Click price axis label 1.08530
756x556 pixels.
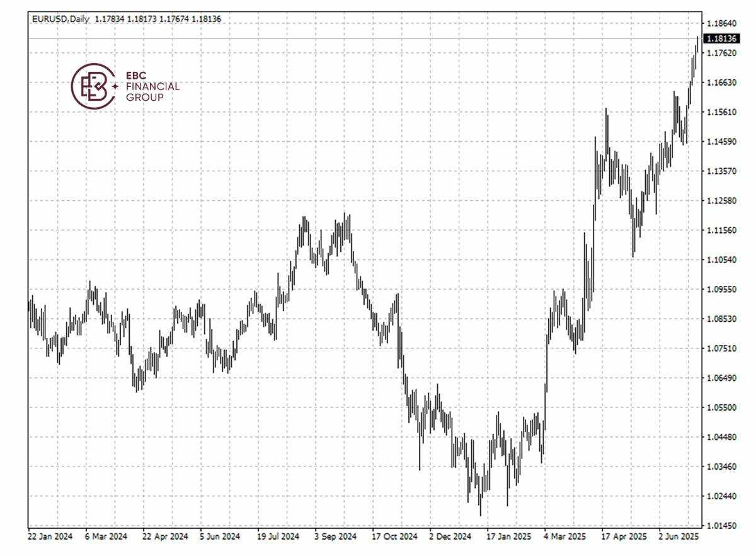(722, 319)
